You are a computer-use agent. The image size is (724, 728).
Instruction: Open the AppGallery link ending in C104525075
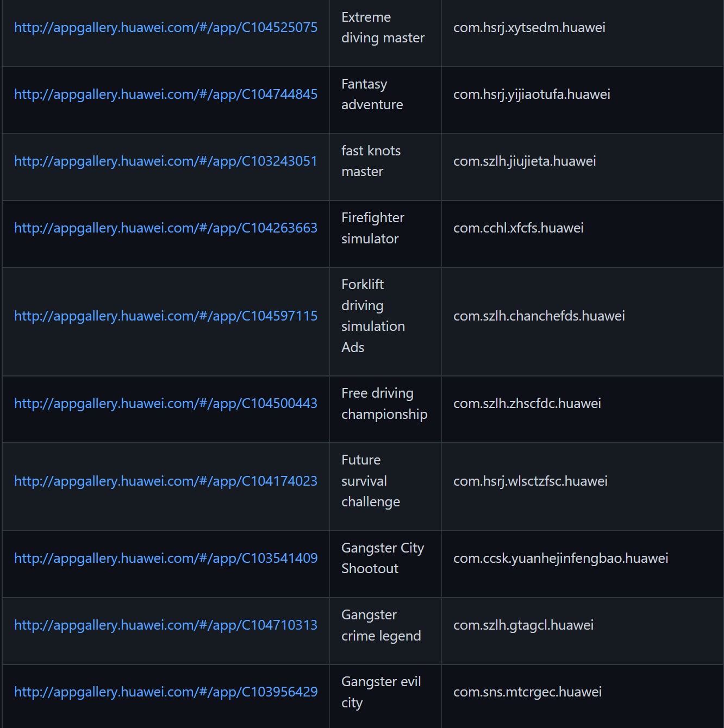(x=166, y=28)
